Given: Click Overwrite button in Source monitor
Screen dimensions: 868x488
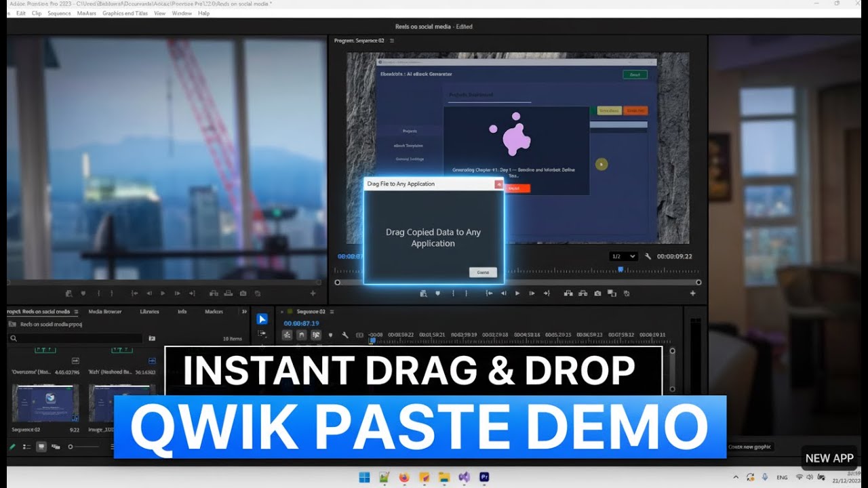Looking at the screenshot, I should point(229,293).
